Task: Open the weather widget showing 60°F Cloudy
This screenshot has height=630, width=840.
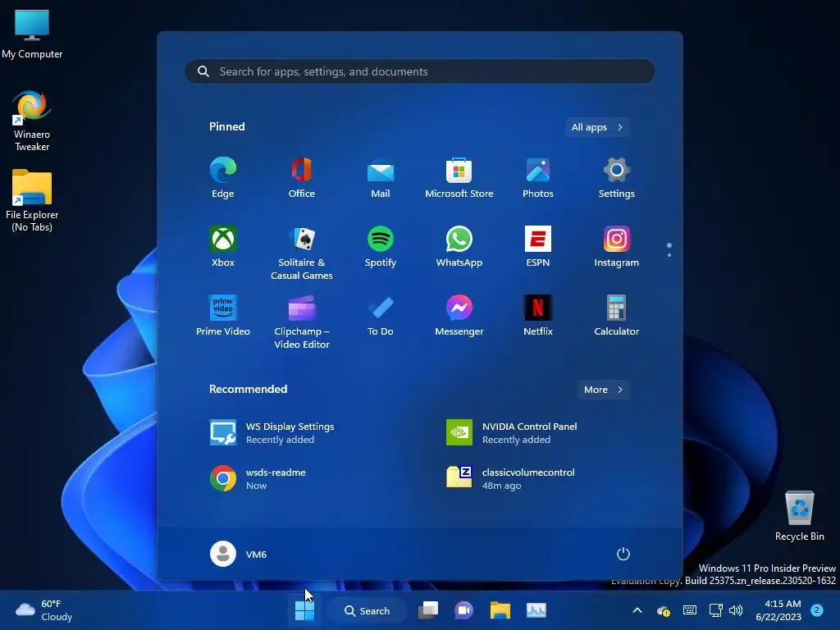Action: click(43, 610)
